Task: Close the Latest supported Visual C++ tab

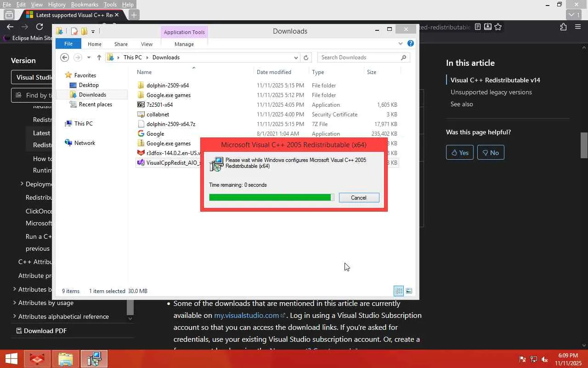Action: [x=117, y=15]
